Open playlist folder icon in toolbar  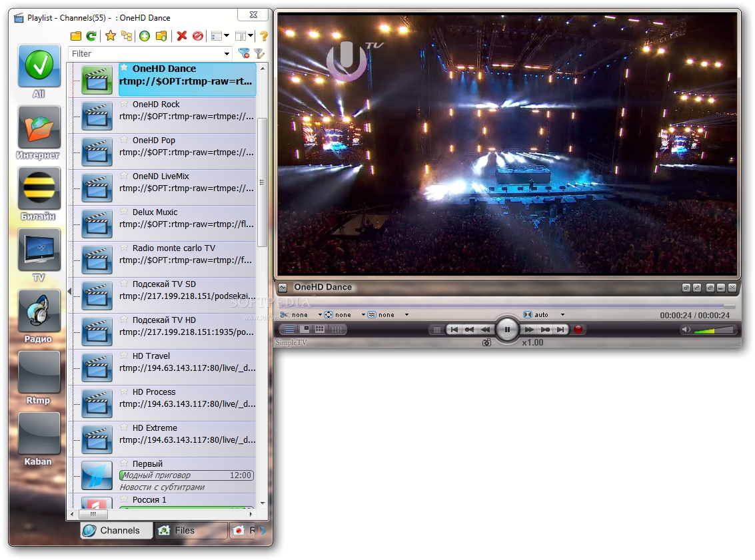75,36
